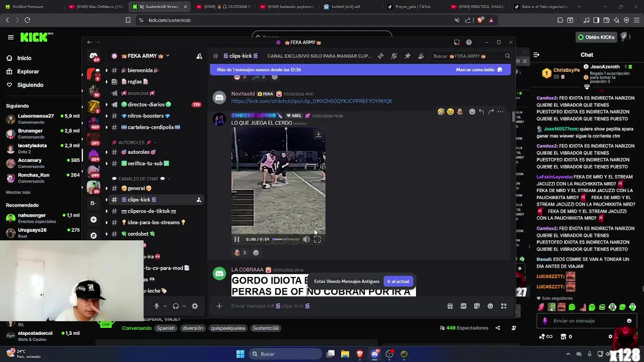The height and width of the screenshot is (362, 644).
Task: Go to Kick Inicio
Action: [x=24, y=58]
